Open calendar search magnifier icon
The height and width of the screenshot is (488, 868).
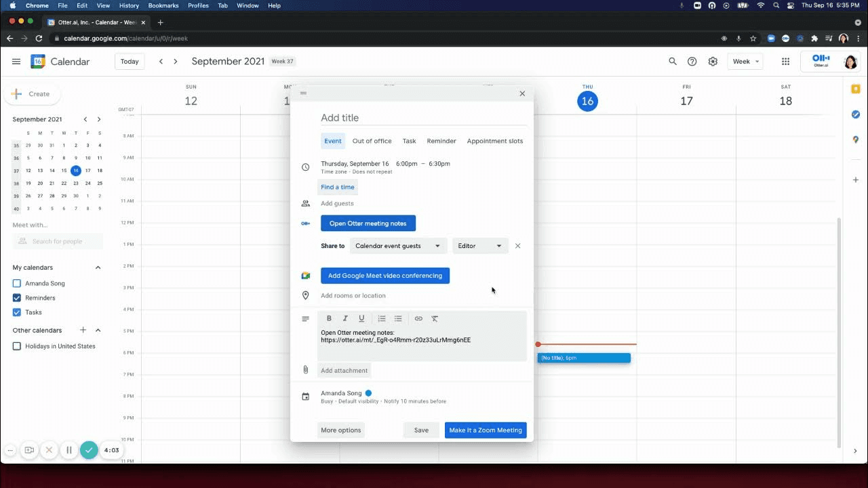(x=673, y=61)
